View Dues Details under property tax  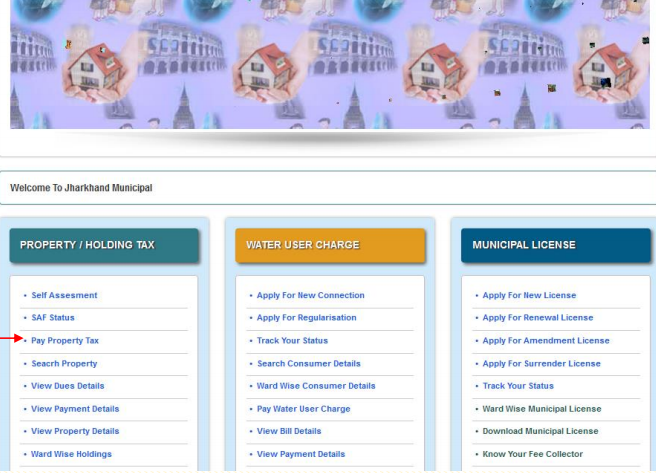point(67,386)
